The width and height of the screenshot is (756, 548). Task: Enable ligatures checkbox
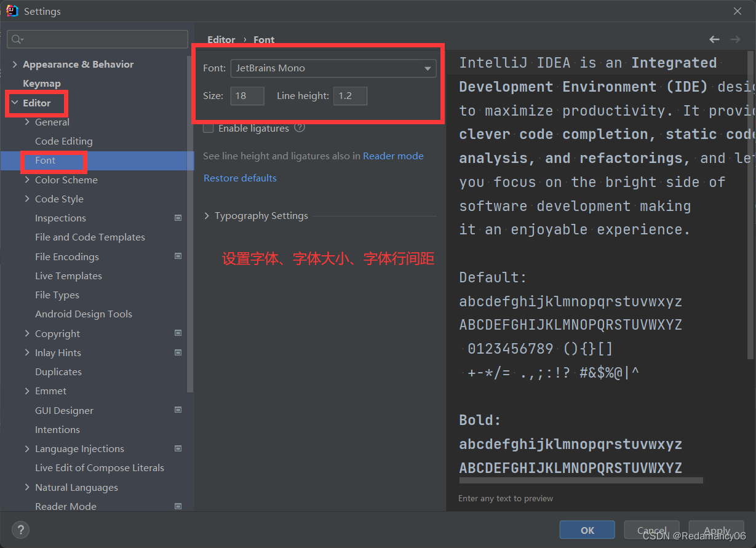click(x=209, y=128)
